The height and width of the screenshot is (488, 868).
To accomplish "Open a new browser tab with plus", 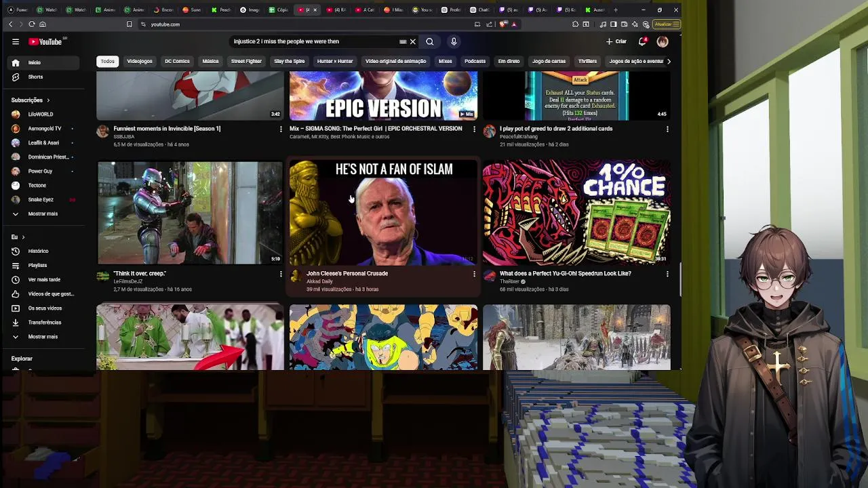I will (x=616, y=9).
